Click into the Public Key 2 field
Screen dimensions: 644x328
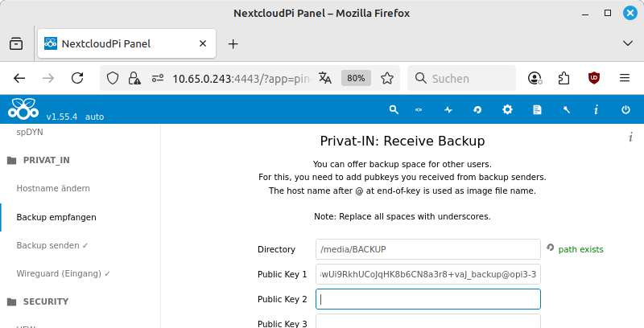427,299
